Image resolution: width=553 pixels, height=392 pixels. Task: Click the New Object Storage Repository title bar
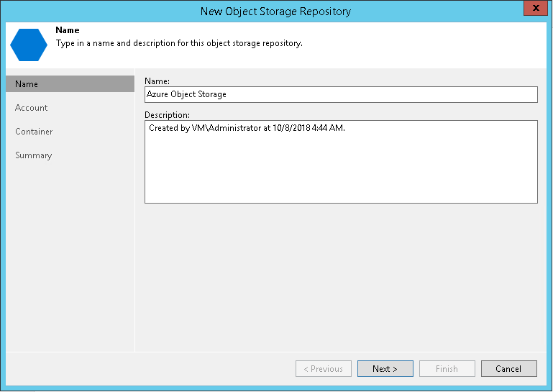coord(275,11)
